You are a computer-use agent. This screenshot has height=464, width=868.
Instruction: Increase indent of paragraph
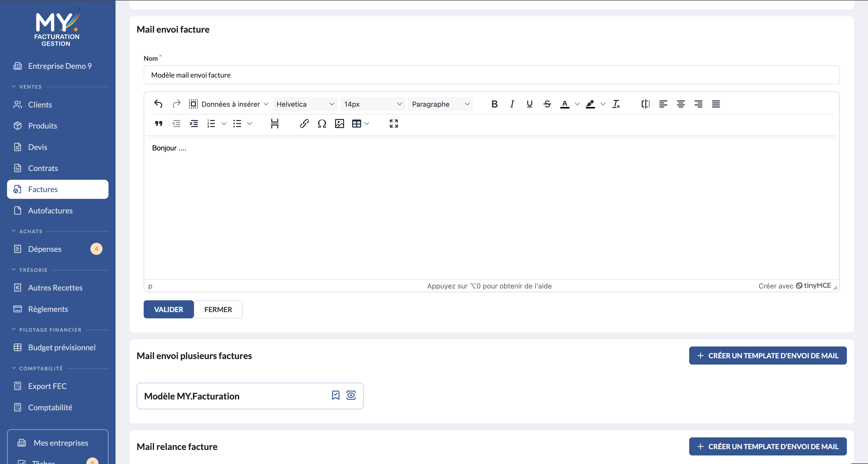click(194, 124)
